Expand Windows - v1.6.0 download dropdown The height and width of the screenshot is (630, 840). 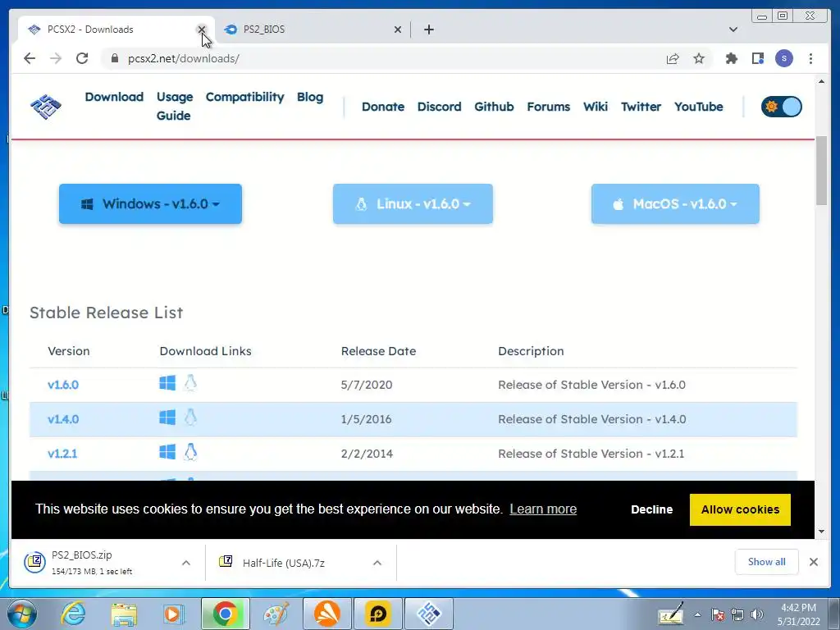[x=151, y=204]
